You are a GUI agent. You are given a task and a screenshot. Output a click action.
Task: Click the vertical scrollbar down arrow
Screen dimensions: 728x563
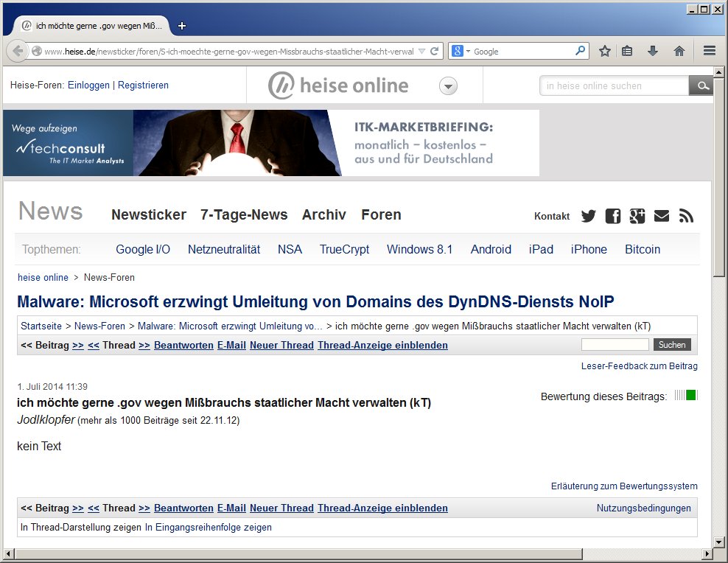click(x=718, y=542)
